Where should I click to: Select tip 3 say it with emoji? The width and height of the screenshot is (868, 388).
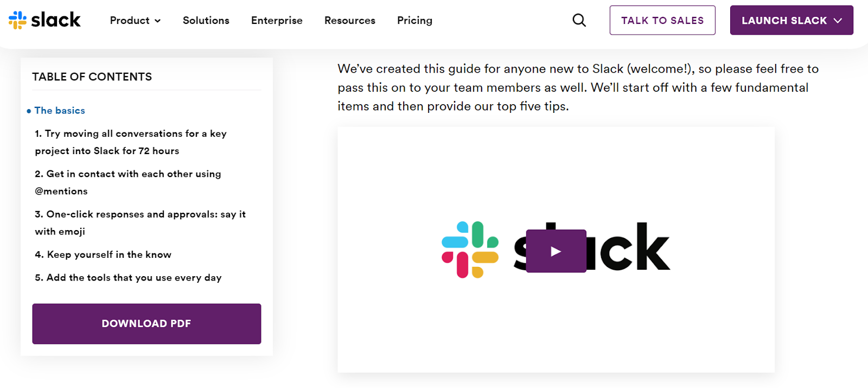click(140, 222)
